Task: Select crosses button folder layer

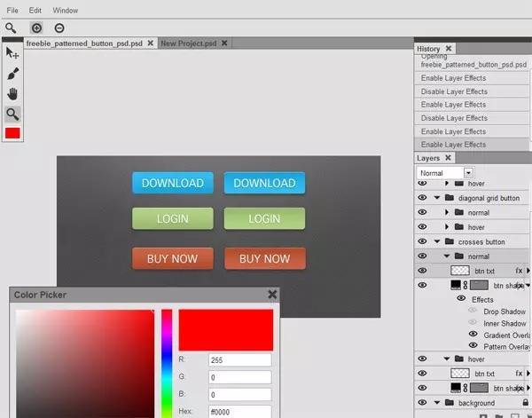Action: (x=472, y=241)
